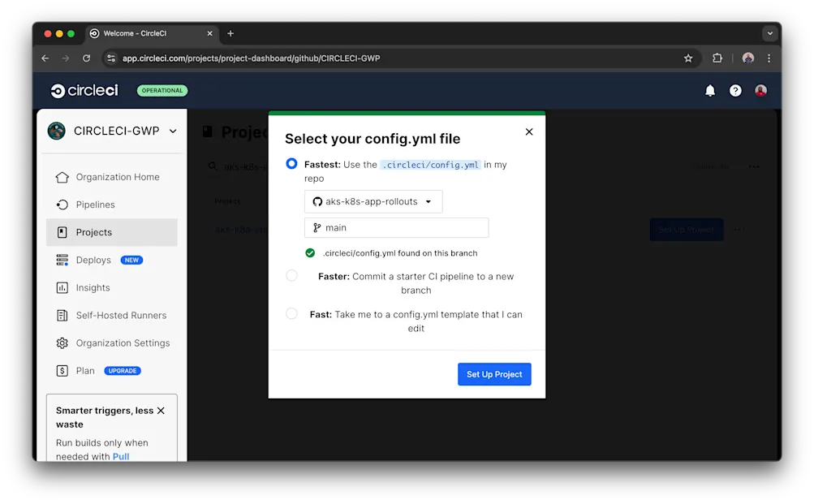
Task: Open the profile avatar menu in top bar
Action: click(760, 90)
